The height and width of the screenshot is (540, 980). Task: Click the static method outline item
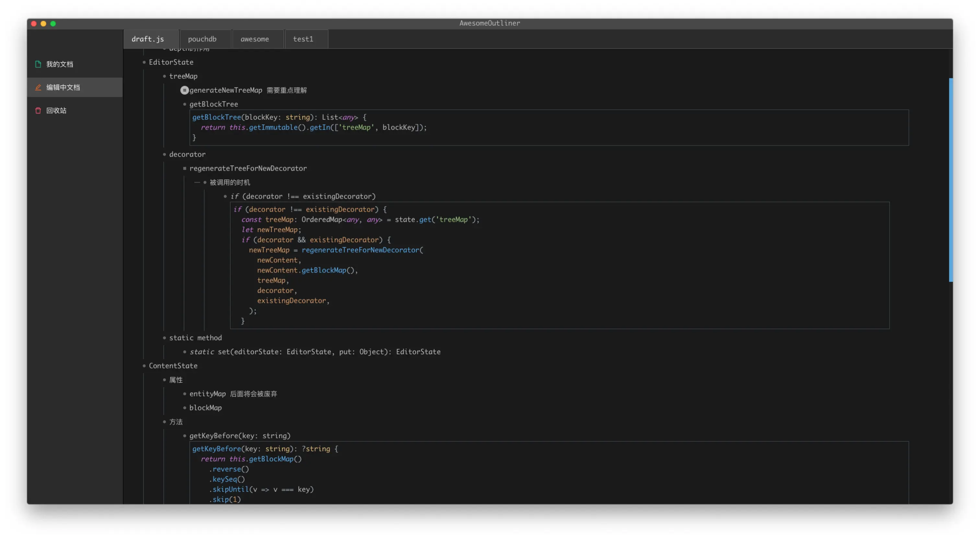coord(195,338)
